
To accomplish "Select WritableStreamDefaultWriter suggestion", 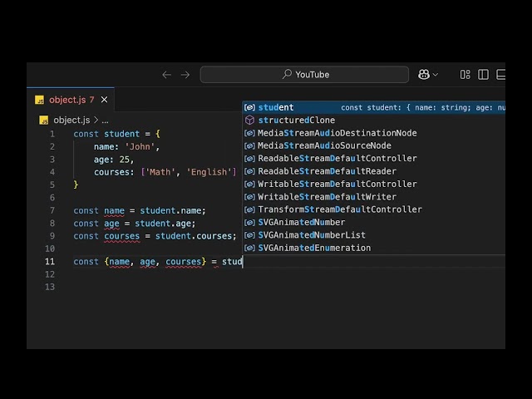I will point(374,197).
